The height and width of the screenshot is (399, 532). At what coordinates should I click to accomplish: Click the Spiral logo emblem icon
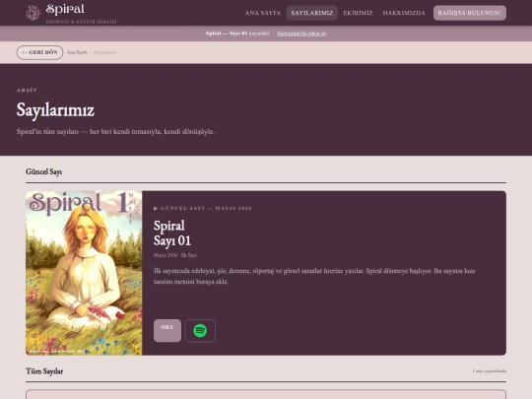(x=33, y=13)
